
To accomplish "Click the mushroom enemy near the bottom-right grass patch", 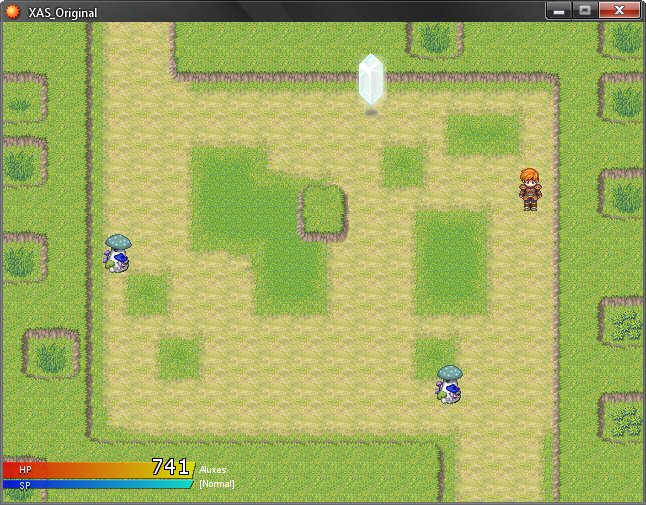I will [449, 384].
